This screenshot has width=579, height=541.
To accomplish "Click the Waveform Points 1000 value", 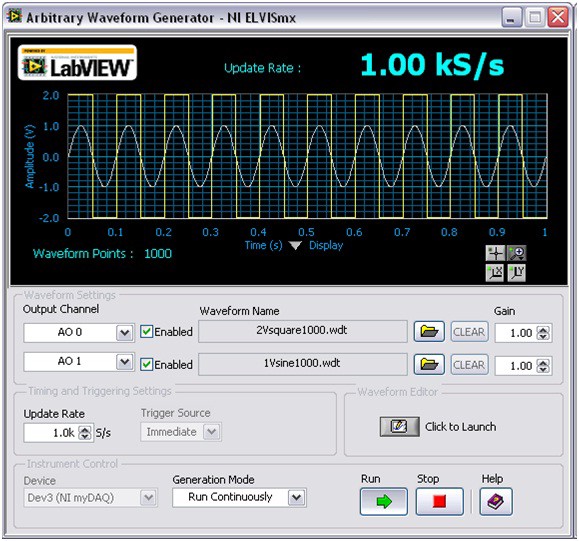I will (158, 254).
